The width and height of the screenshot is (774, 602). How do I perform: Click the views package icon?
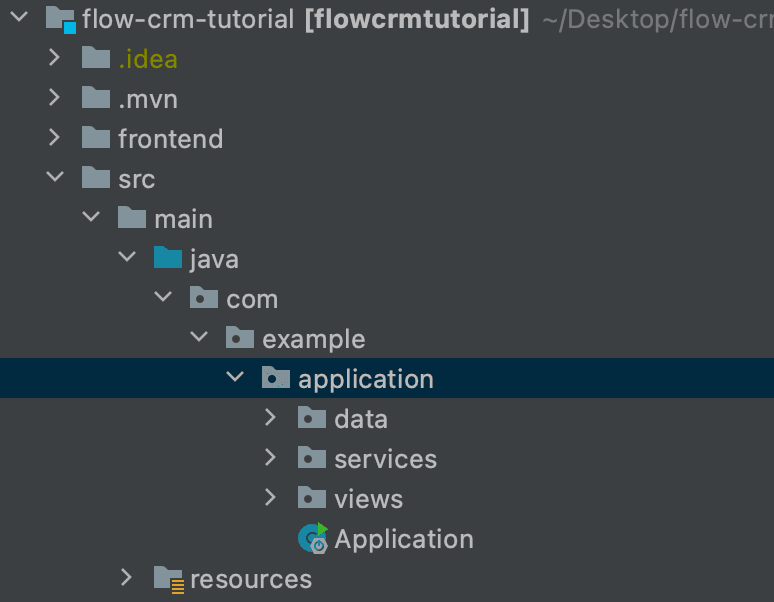[312, 497]
